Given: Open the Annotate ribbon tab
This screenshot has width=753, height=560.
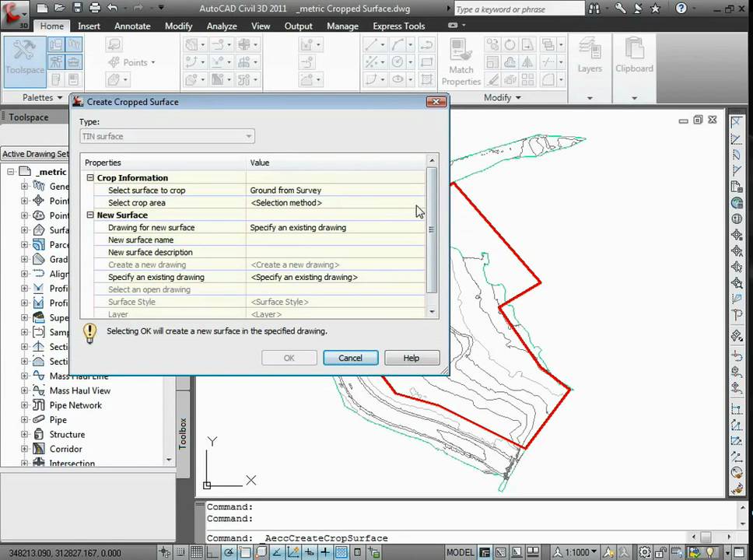Looking at the screenshot, I should pos(132,26).
